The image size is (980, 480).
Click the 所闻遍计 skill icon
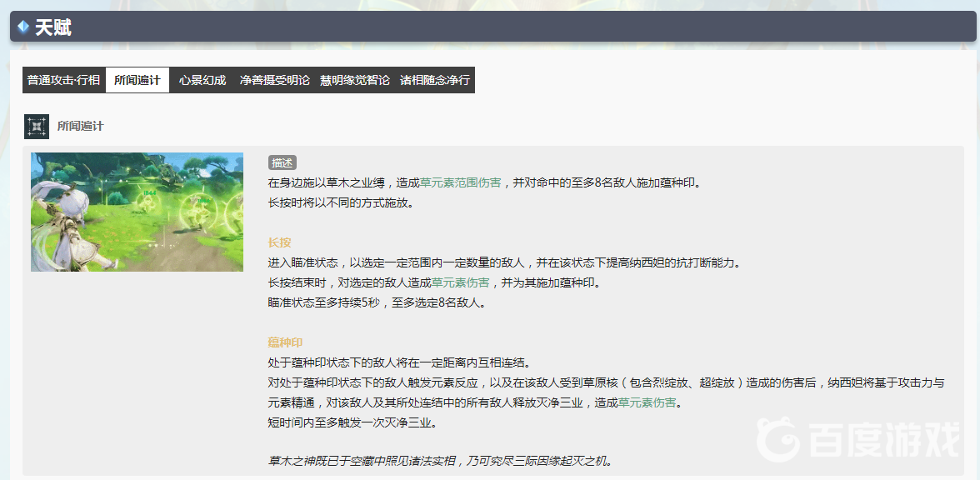coord(37,127)
